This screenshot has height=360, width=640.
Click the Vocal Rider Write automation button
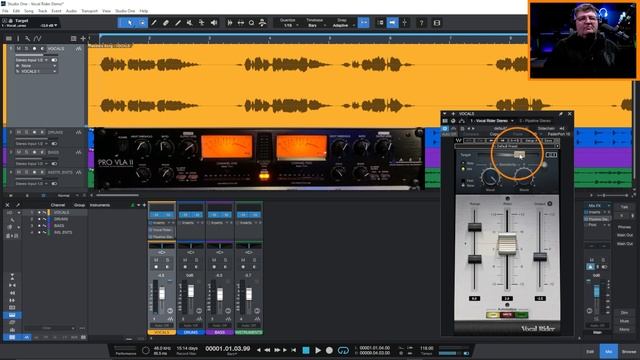click(507, 315)
